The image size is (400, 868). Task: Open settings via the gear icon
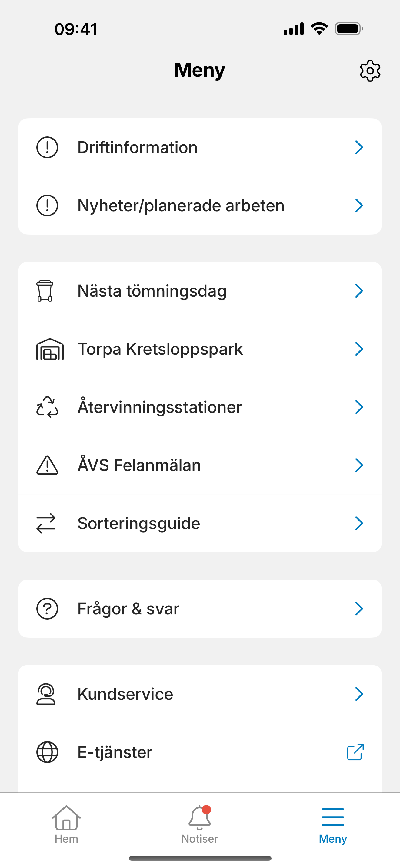click(x=370, y=71)
